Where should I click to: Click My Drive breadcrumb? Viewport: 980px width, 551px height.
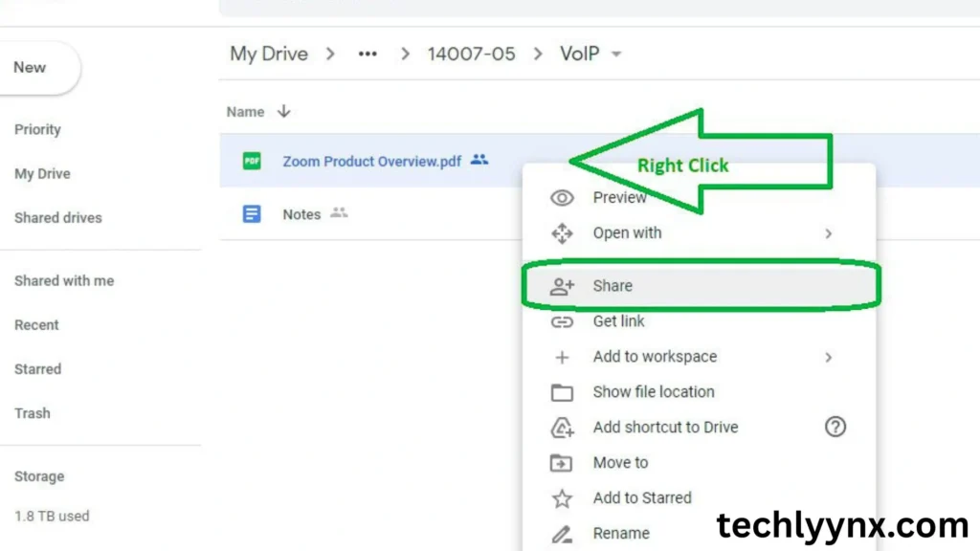269,54
